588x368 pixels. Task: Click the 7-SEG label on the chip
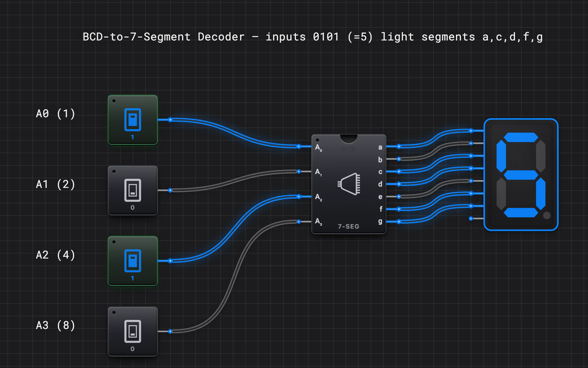coord(349,226)
